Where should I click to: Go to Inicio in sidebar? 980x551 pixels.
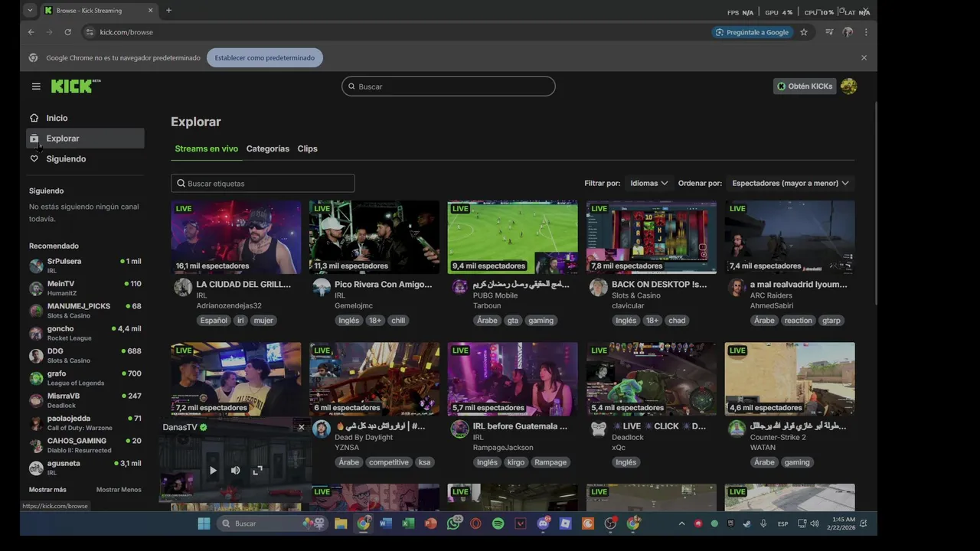[x=85, y=118]
